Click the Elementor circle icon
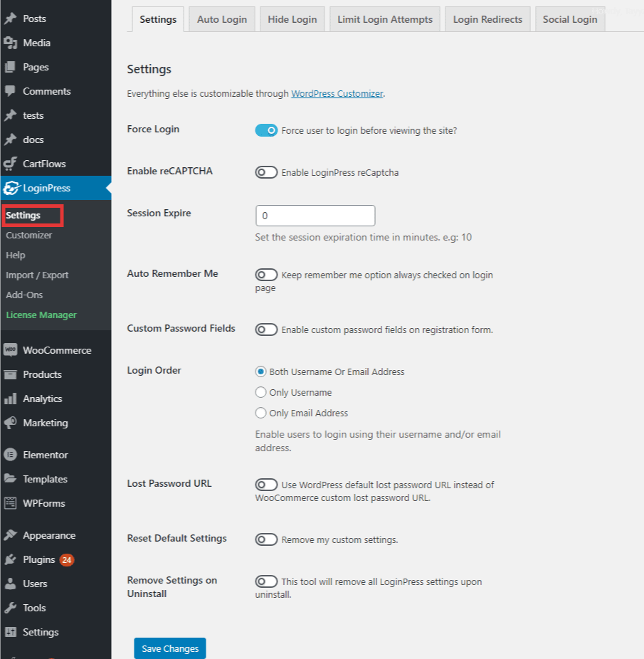Screen dimensions: 644x659 point(10,455)
